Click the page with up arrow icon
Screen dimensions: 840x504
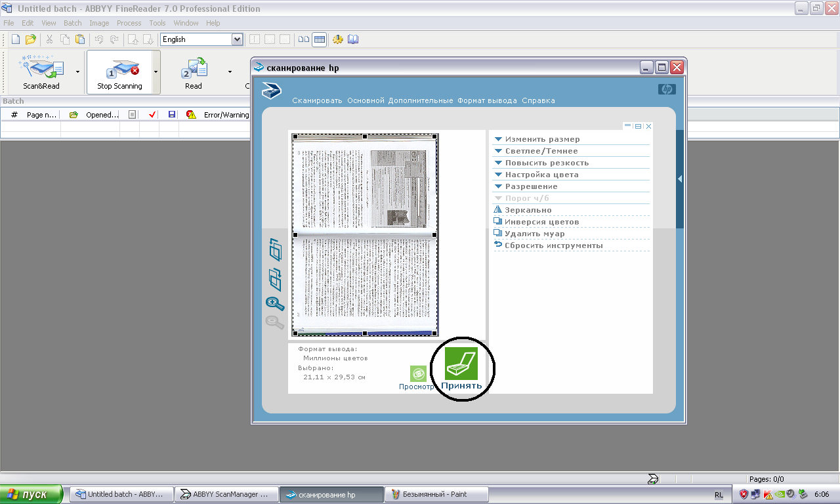click(x=133, y=39)
